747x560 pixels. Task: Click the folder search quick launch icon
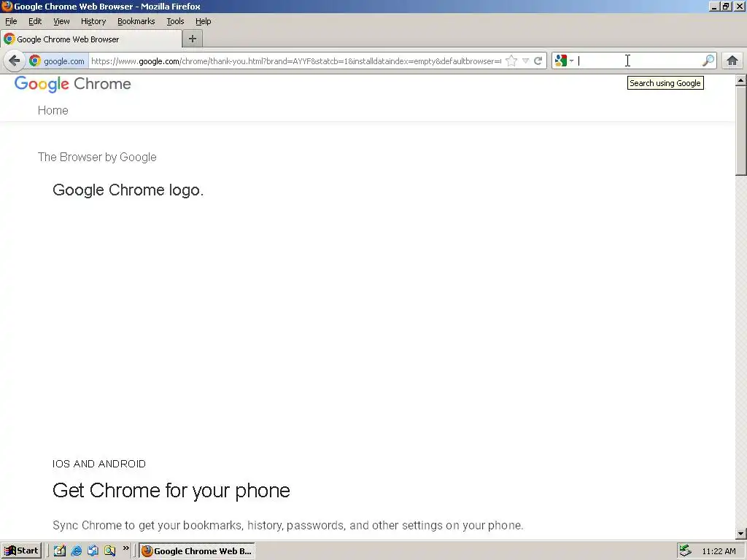coord(109,551)
